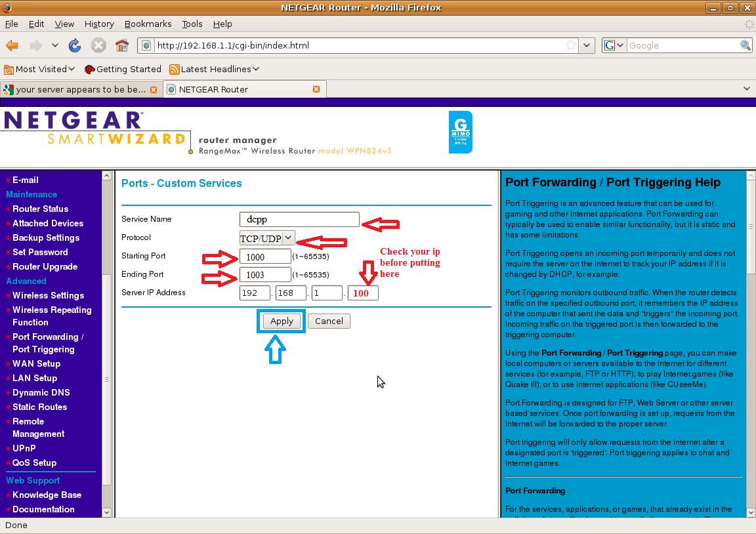This screenshot has height=534, width=756.
Task: Open Dynamic DNS page
Action: click(41, 393)
